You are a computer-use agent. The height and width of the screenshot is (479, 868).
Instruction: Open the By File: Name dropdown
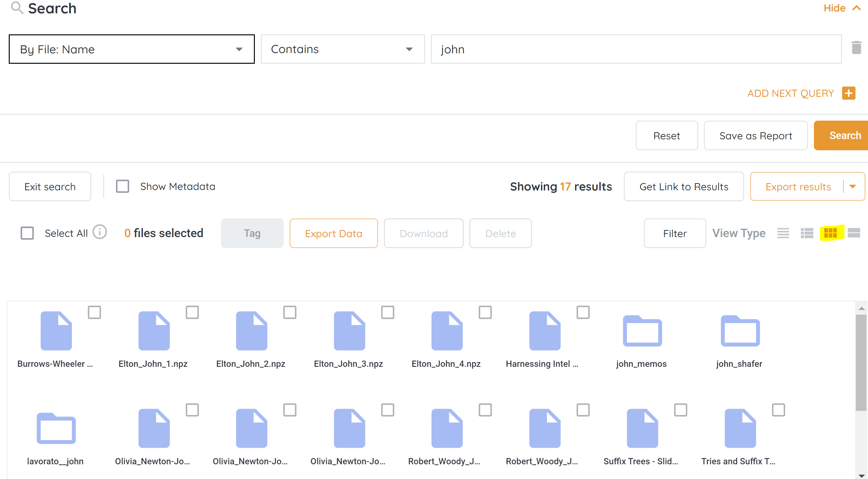tap(131, 49)
